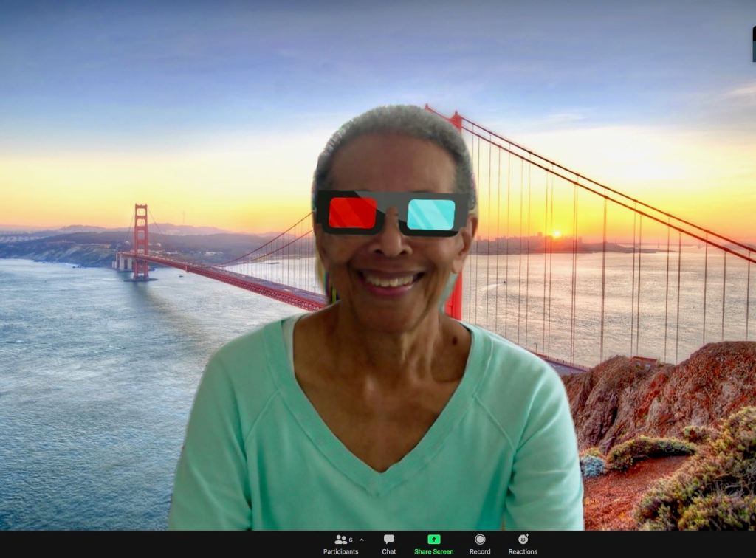Start recording with the Record circle icon
Viewport: 756px width, 558px height.
(x=480, y=540)
